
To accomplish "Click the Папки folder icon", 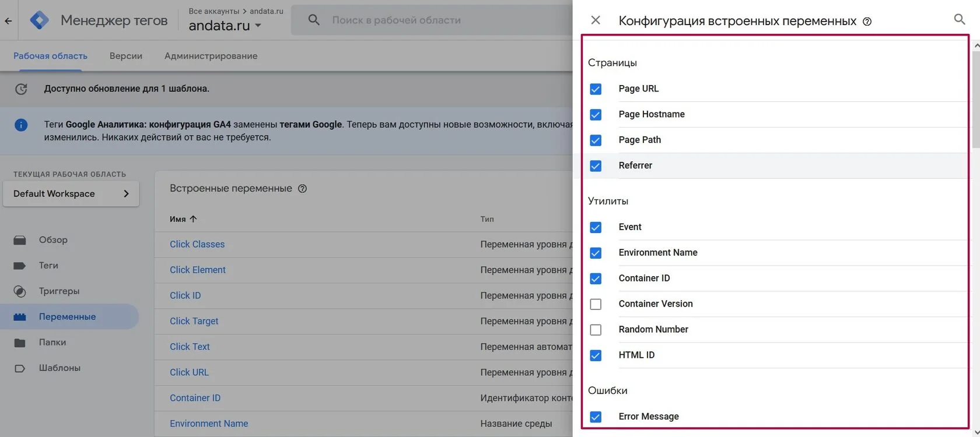I will tap(20, 343).
